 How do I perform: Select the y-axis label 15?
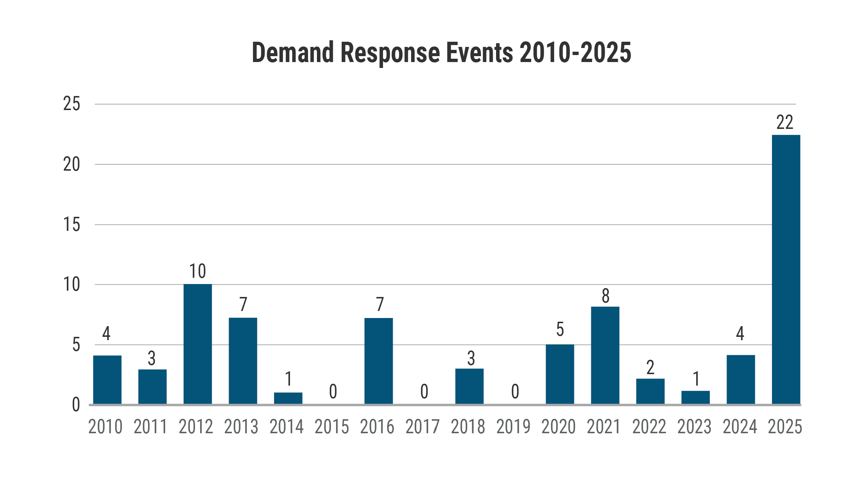point(72,225)
